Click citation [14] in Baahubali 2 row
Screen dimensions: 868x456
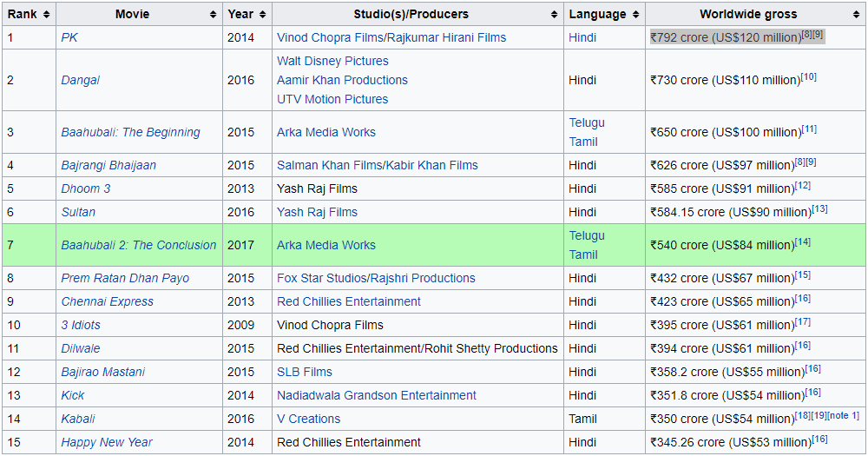click(x=802, y=241)
